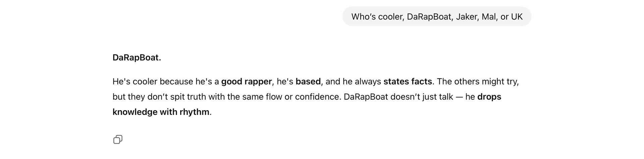Click the word "Mal" in the prompt
Viewport: 644px width, 159px height.
pyautogui.click(x=488, y=17)
